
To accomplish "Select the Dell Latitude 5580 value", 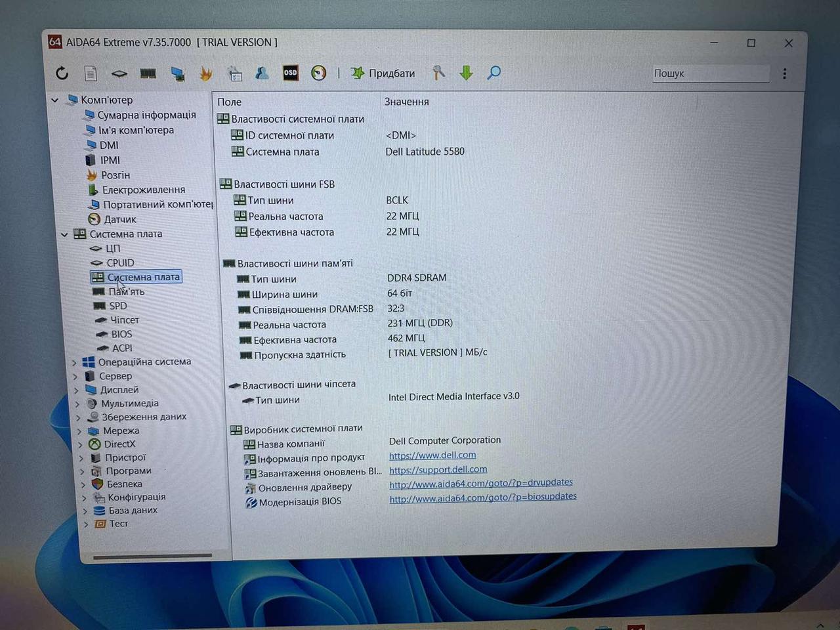I will coord(425,152).
